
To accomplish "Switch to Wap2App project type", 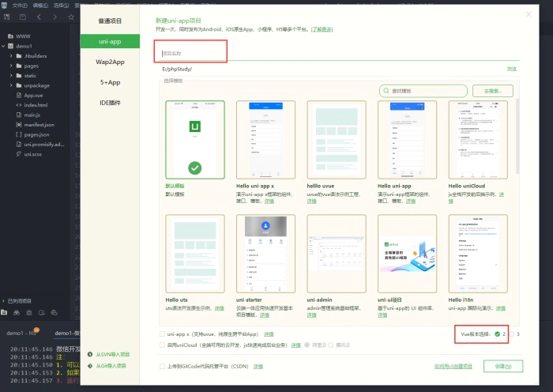I will (110, 62).
